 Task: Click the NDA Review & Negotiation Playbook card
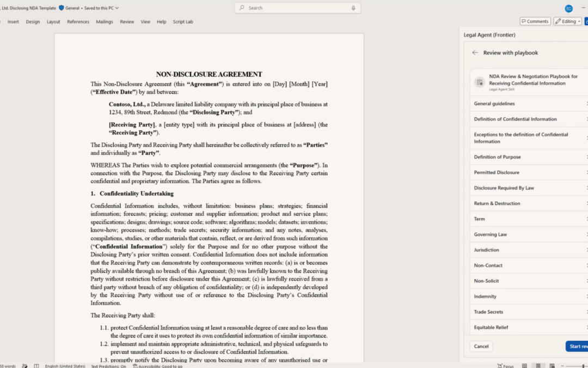pos(529,82)
